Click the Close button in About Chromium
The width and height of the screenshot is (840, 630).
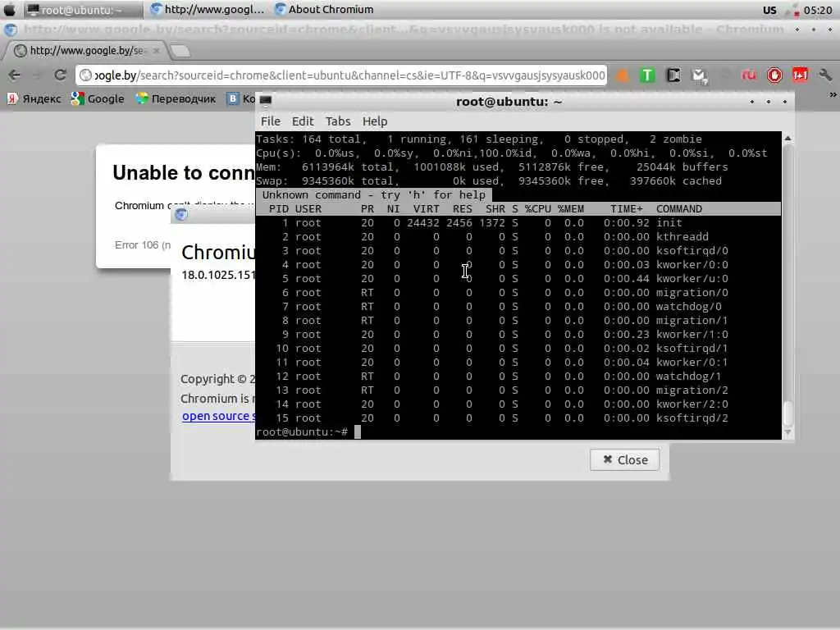tap(624, 459)
